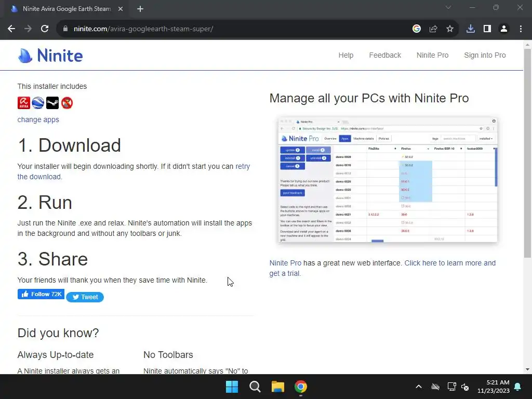
Task: Open File Explorer from the taskbar
Action: click(277, 387)
